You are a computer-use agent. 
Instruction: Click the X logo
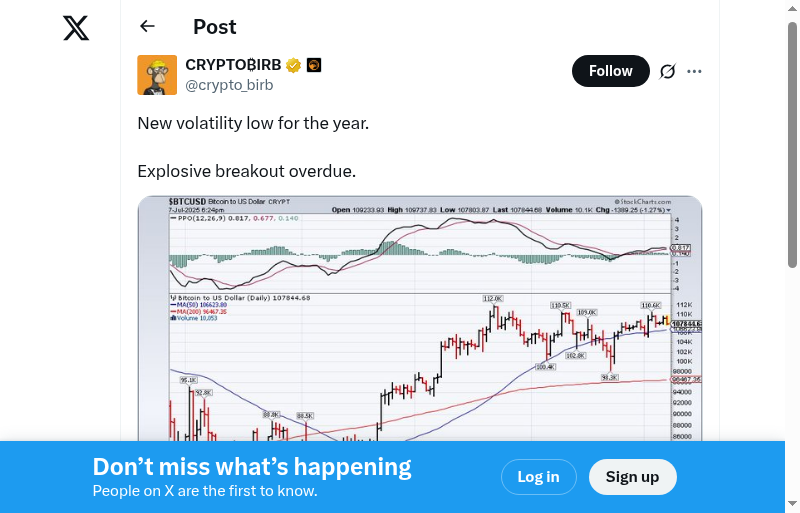click(76, 28)
